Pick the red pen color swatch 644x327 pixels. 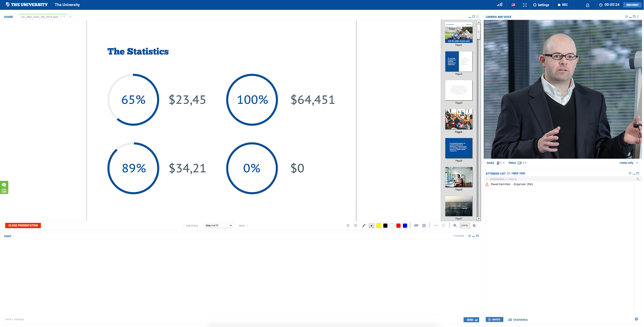(398, 226)
